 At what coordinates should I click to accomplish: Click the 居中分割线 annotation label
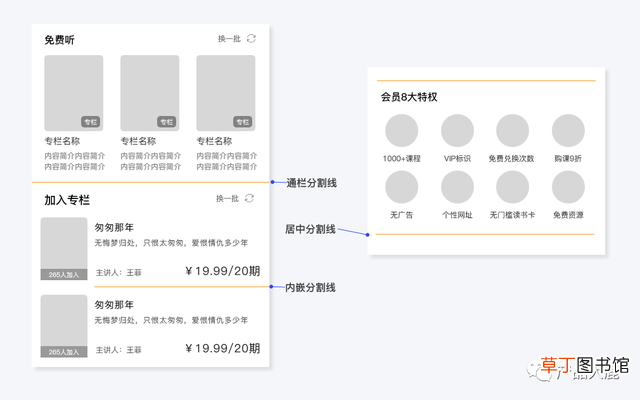(x=310, y=229)
